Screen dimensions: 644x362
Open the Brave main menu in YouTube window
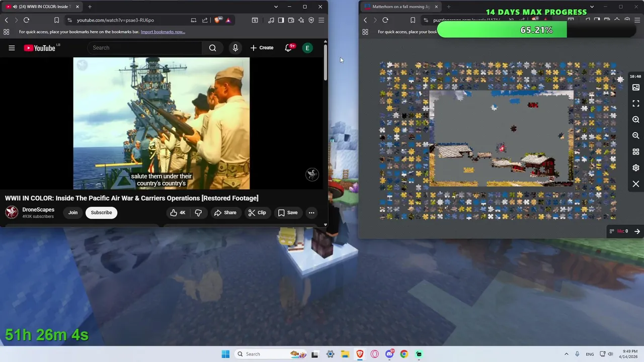321,20
